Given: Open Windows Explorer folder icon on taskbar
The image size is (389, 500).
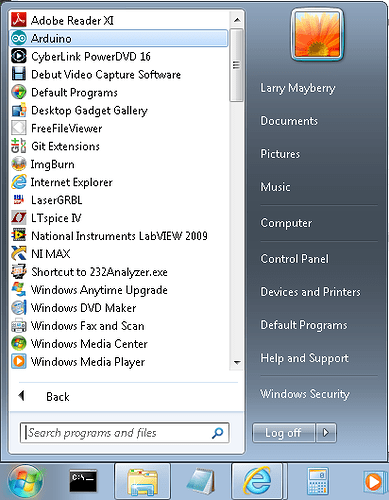Looking at the screenshot, I should click(x=142, y=482).
